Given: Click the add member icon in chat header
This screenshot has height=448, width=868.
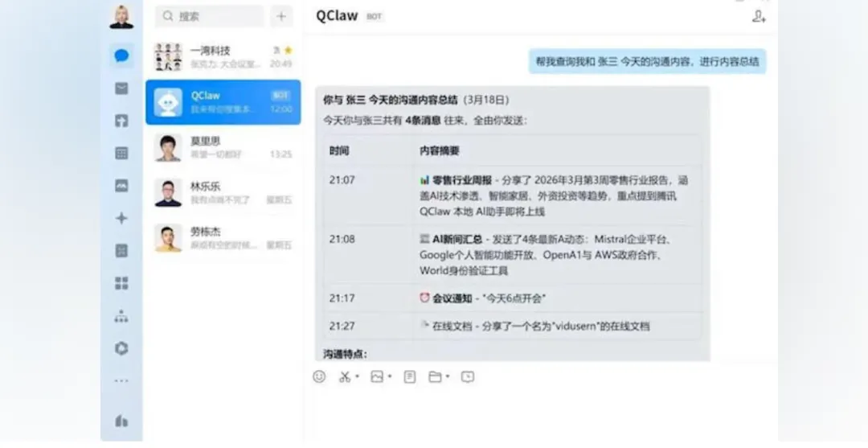Looking at the screenshot, I should [x=759, y=17].
